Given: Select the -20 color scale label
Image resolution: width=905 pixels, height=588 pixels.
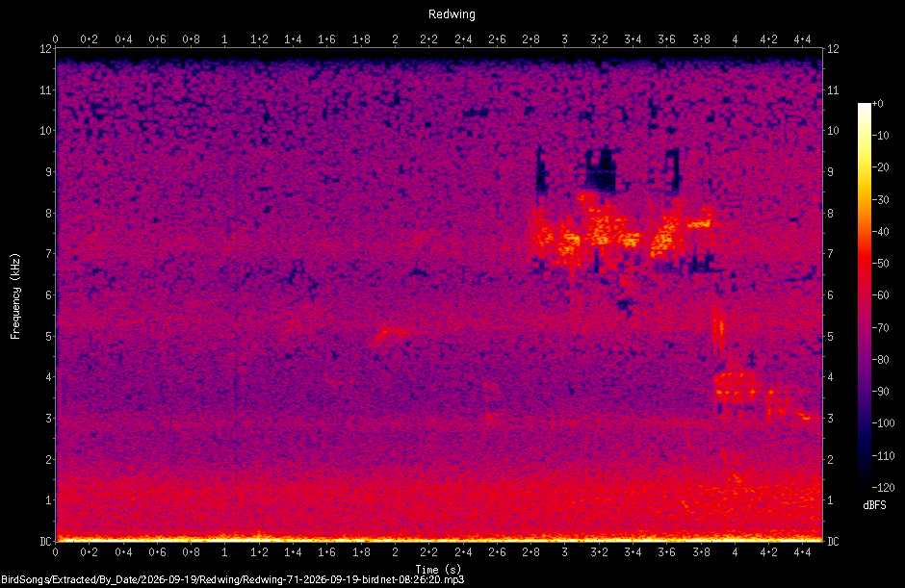Looking at the screenshot, I should pos(880,167).
